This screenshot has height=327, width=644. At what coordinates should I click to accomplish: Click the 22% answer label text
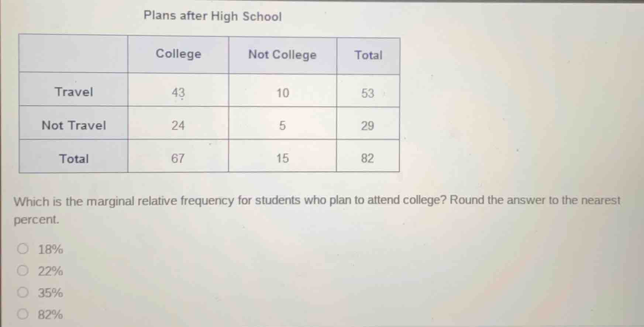click(x=50, y=271)
